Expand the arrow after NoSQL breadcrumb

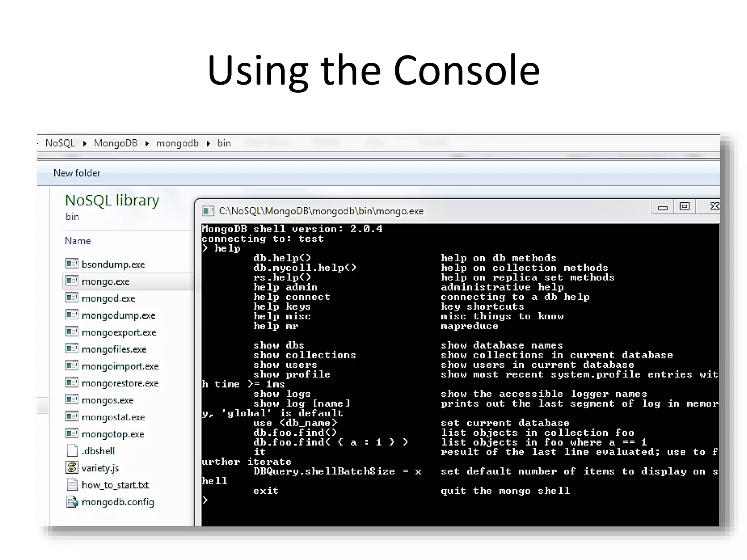(85, 144)
